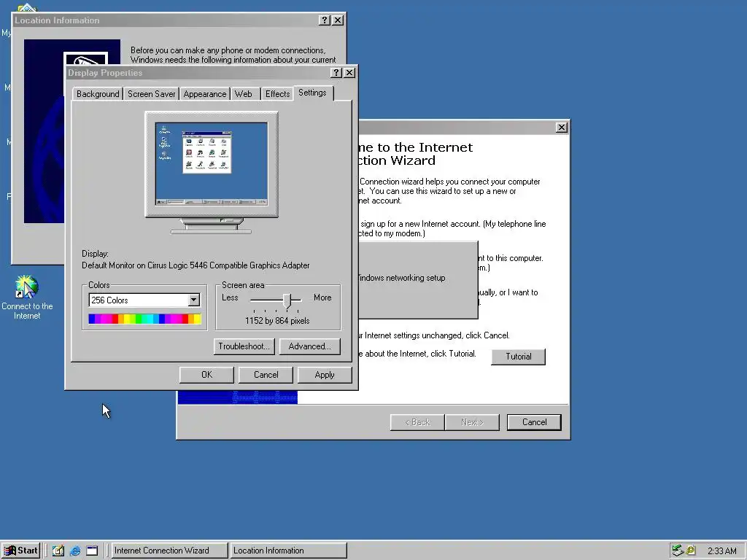Open the Effects tab
This screenshot has width=747, height=560.
click(x=277, y=94)
